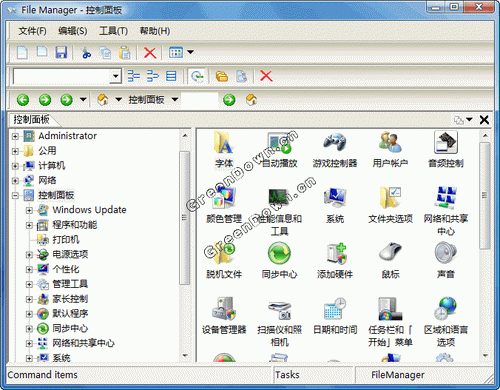The width and height of the screenshot is (500, 390).
Task: Expand the Windows Update tree node
Action: 29,210
